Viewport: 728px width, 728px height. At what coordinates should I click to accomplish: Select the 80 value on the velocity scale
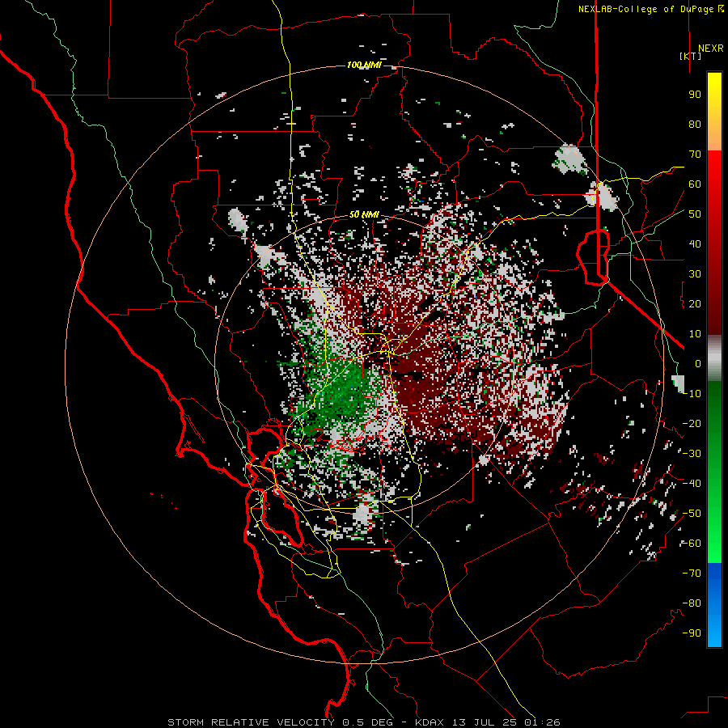click(x=695, y=125)
